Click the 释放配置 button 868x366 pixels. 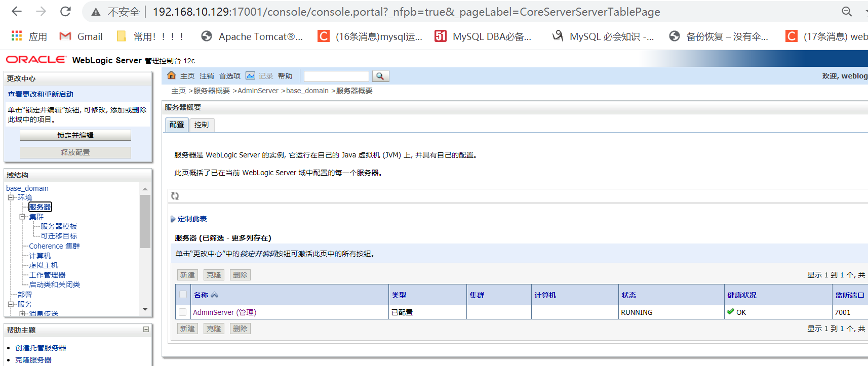[75, 152]
